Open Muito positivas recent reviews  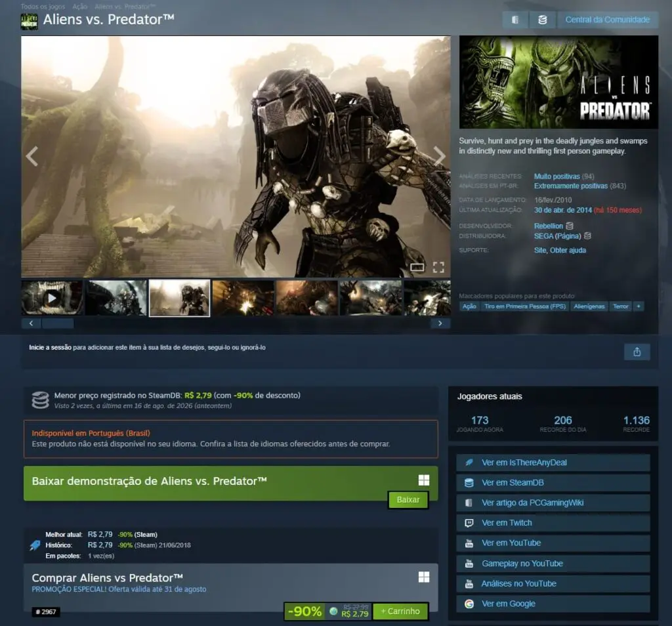(x=556, y=177)
